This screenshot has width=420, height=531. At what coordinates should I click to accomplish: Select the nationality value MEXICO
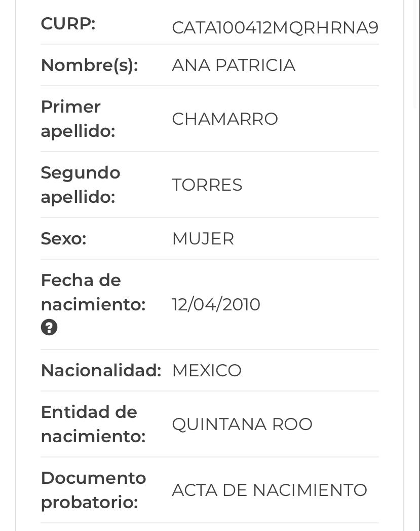tap(207, 370)
